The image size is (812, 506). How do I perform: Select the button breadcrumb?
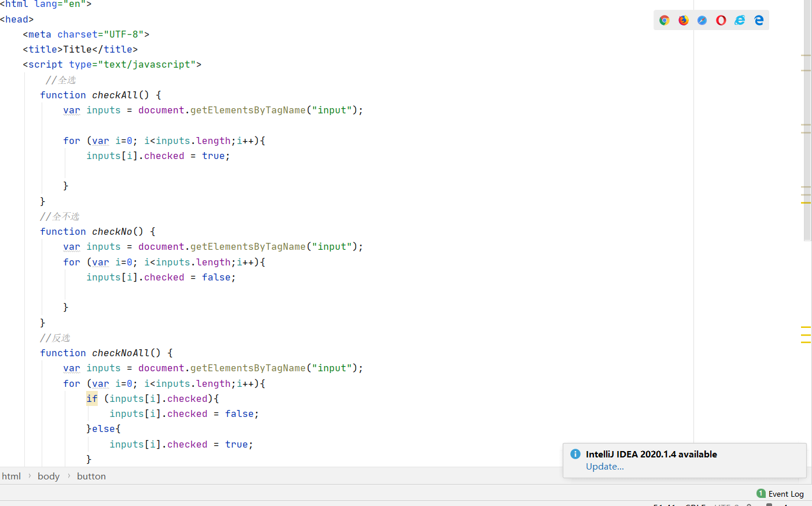coord(91,476)
